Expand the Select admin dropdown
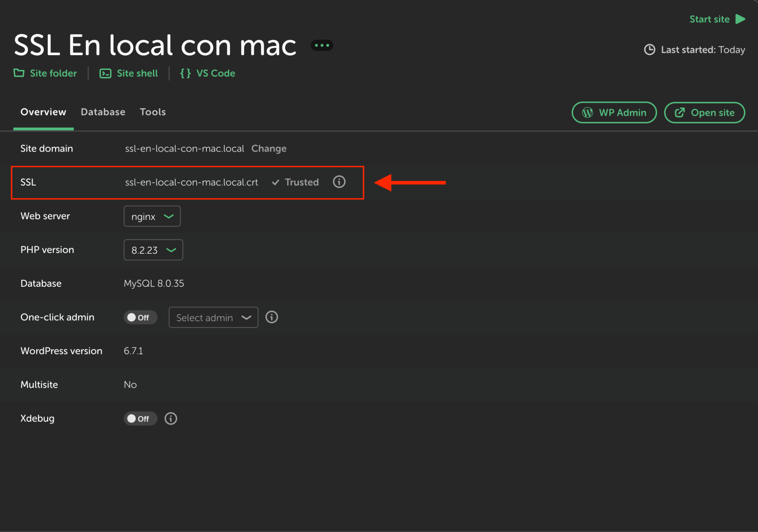The width and height of the screenshot is (758, 532). (x=213, y=317)
